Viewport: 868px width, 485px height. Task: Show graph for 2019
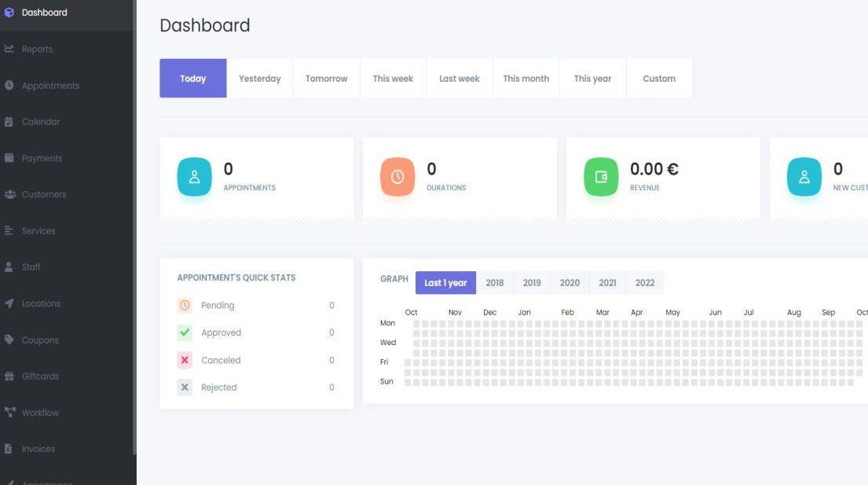coord(532,282)
